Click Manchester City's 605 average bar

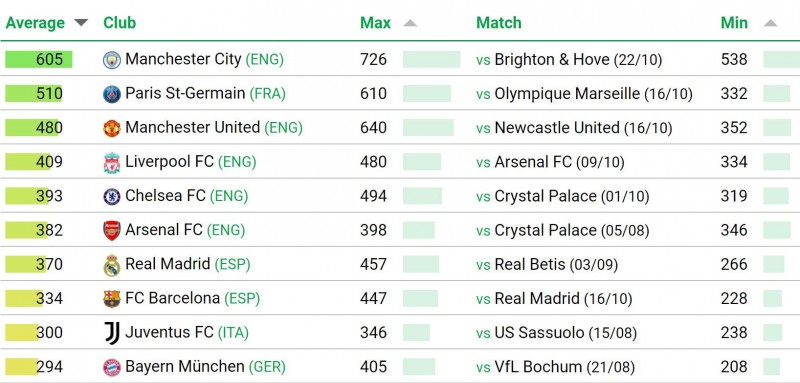39,59
